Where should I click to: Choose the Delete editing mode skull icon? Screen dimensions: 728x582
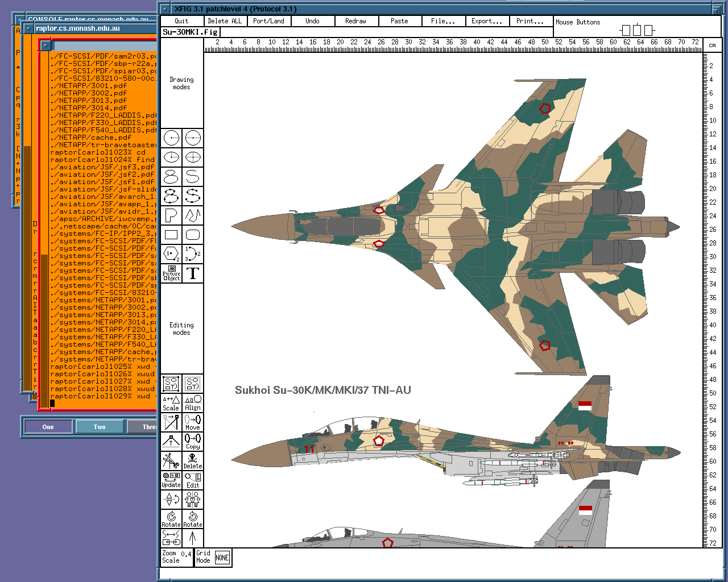pyautogui.click(x=193, y=460)
